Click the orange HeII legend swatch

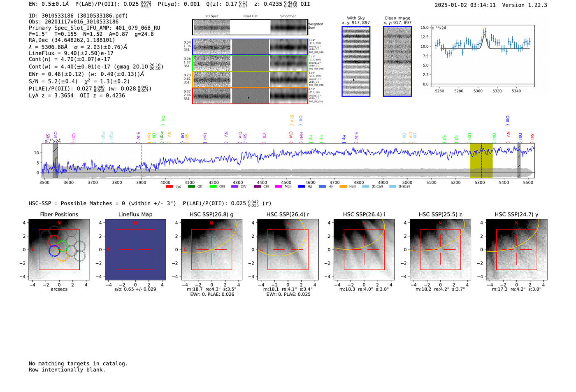pyautogui.click(x=343, y=187)
